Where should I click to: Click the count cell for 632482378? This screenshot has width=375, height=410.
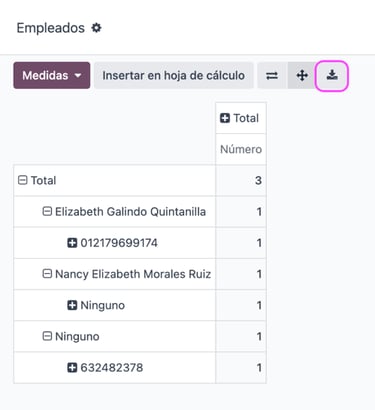coord(241,368)
